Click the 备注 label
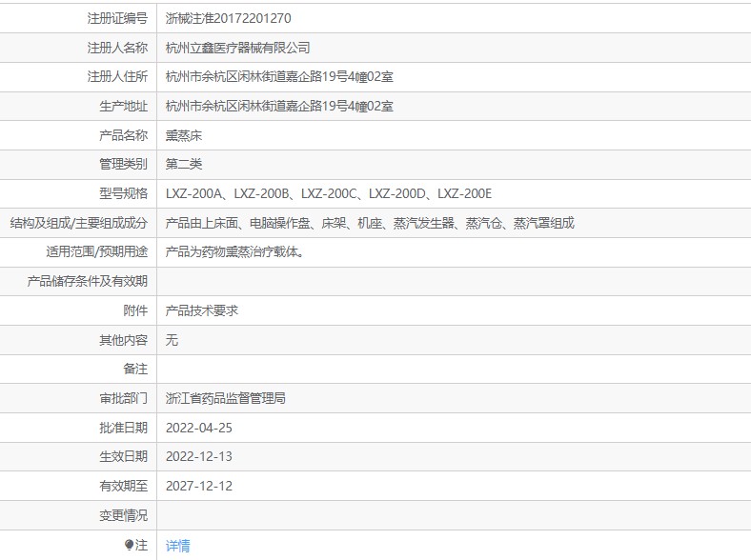 (135, 369)
